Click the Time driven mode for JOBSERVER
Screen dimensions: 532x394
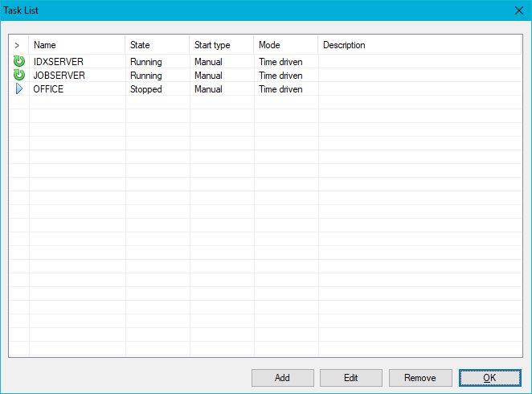(x=280, y=76)
